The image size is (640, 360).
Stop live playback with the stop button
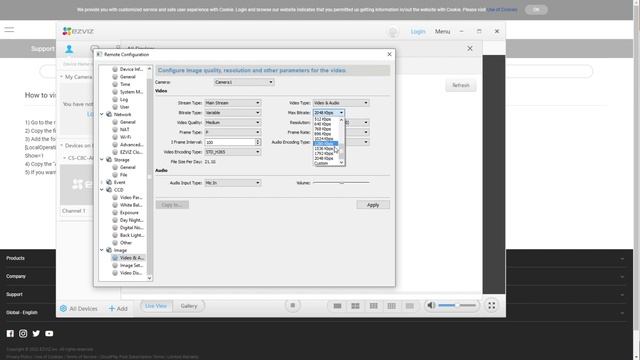(292, 306)
